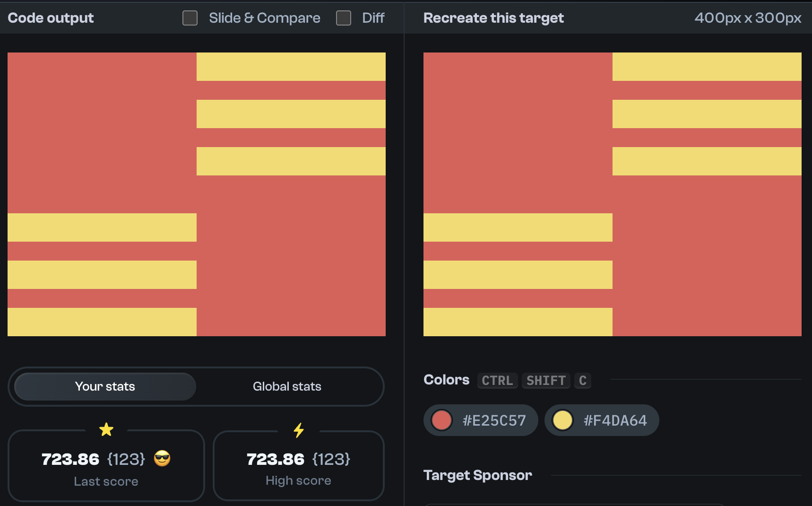Select the Your stats tab
The image size is (812, 506).
pyautogui.click(x=104, y=386)
